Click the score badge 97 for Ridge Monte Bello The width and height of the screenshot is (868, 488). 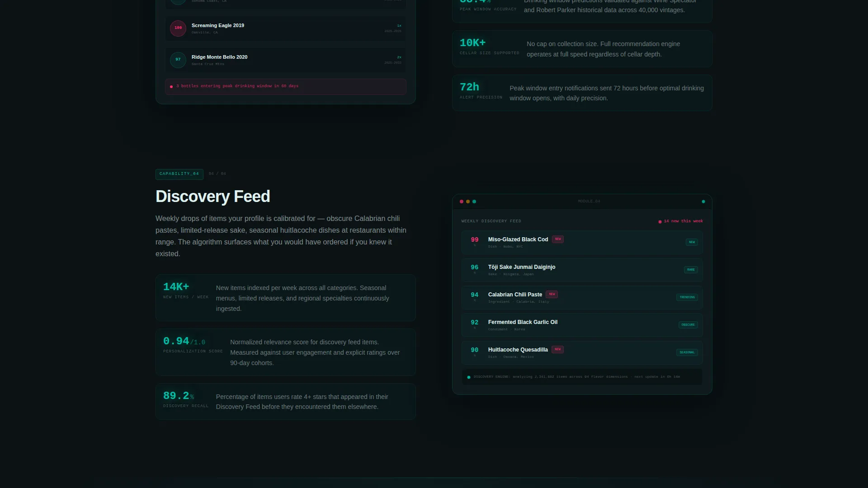178,60
